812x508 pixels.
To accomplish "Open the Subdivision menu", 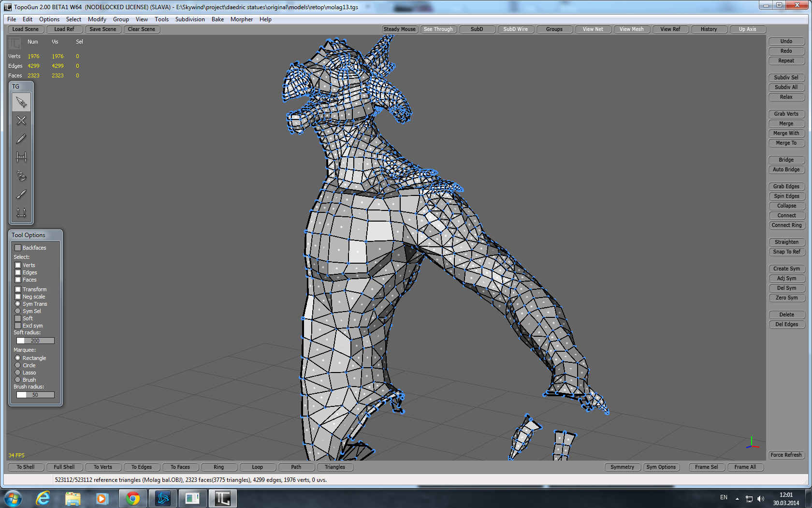I will tap(190, 19).
